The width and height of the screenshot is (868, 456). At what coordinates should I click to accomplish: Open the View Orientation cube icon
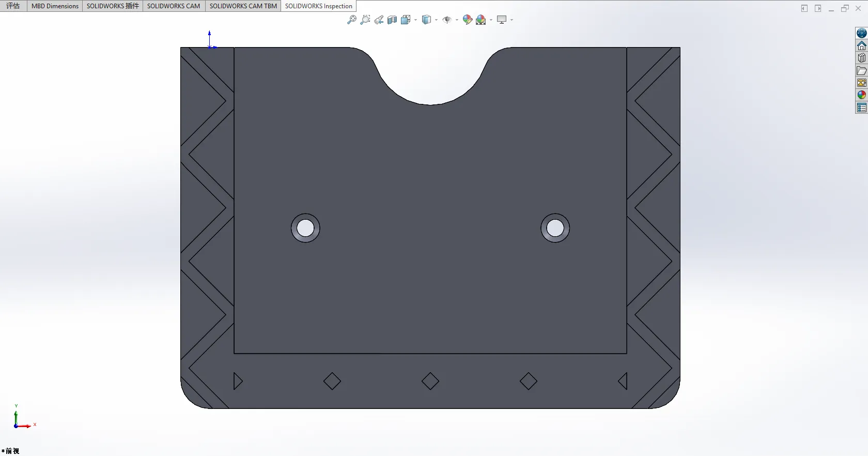coord(406,20)
